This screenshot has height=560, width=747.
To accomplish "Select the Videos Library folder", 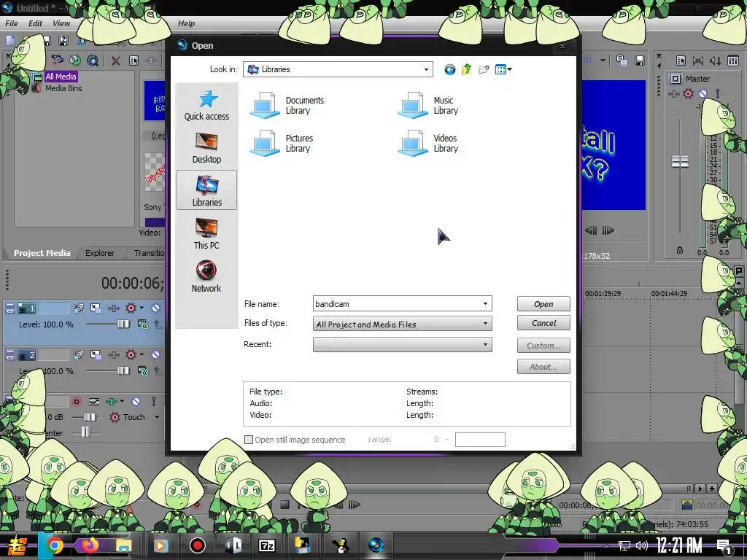I will pos(427,143).
